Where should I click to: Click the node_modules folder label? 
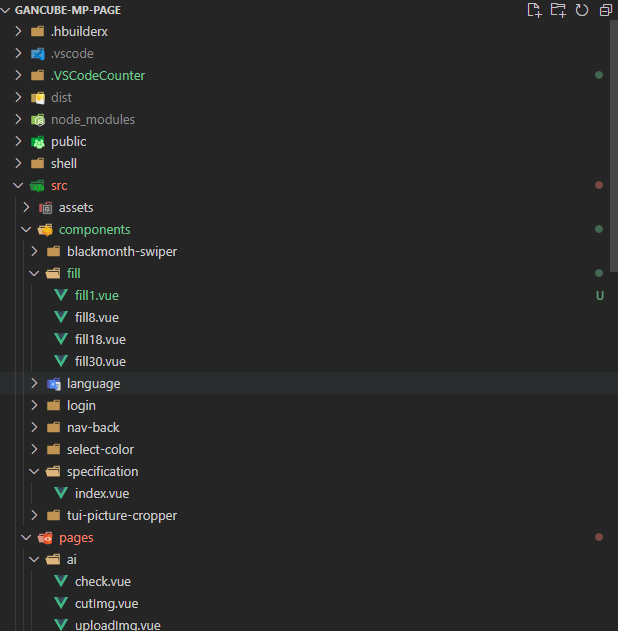click(x=93, y=120)
